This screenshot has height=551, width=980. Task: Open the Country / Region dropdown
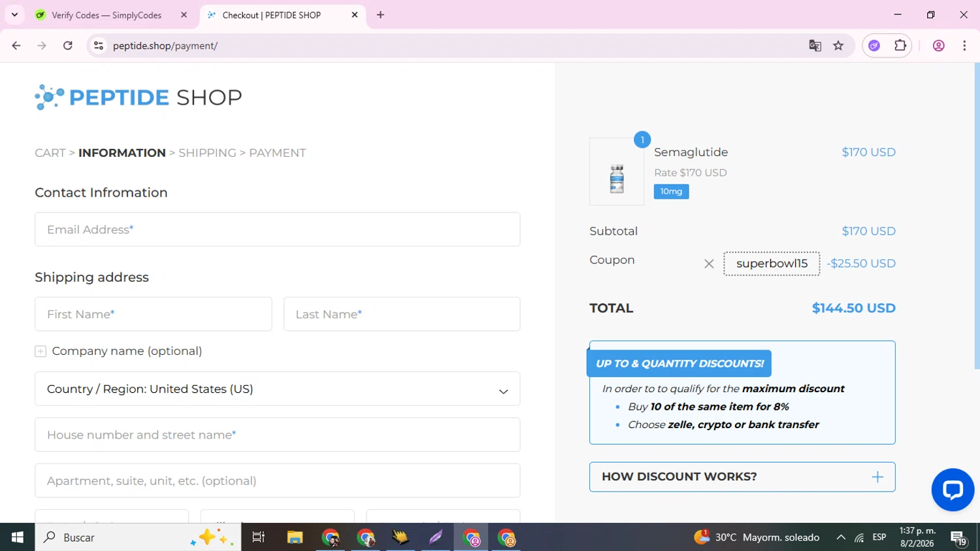coord(278,389)
